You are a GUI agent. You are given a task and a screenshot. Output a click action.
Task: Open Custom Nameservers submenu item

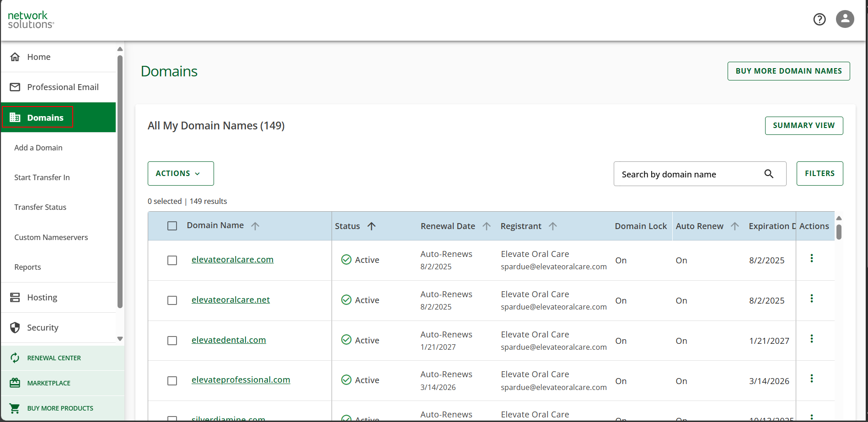point(51,237)
